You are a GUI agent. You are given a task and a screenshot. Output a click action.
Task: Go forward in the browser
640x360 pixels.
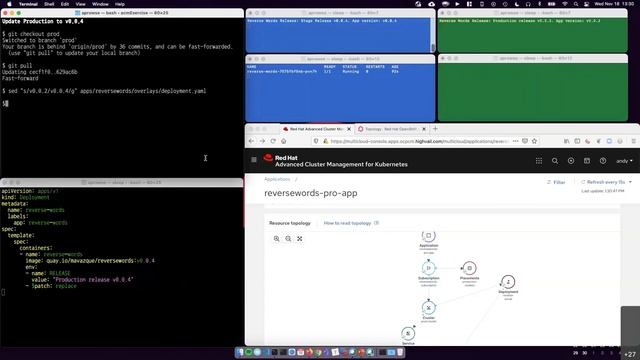262,141
